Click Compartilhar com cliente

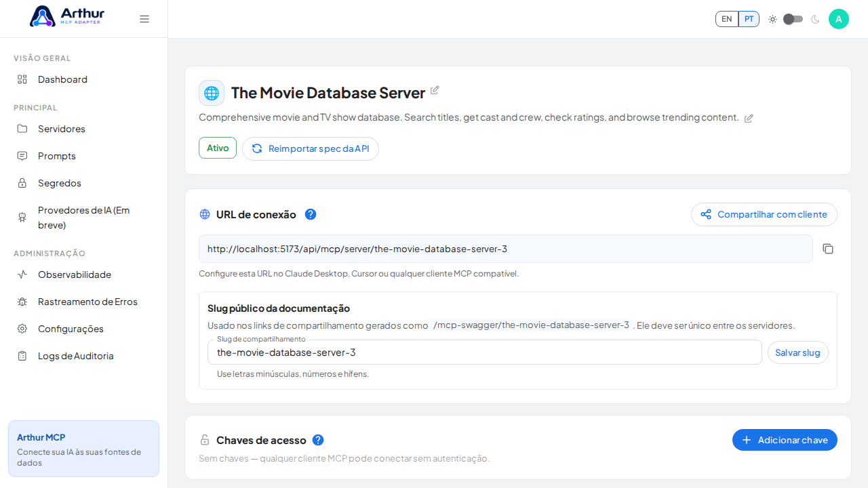(x=764, y=214)
